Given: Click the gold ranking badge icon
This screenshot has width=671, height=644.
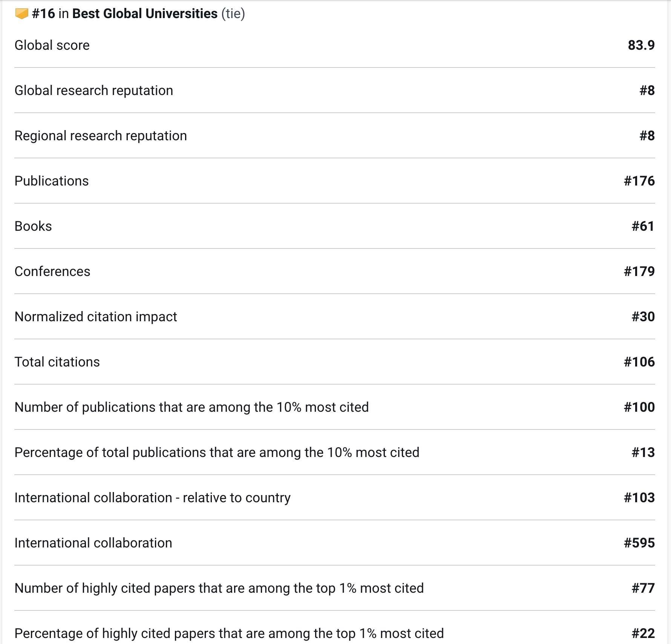Looking at the screenshot, I should pyautogui.click(x=22, y=14).
